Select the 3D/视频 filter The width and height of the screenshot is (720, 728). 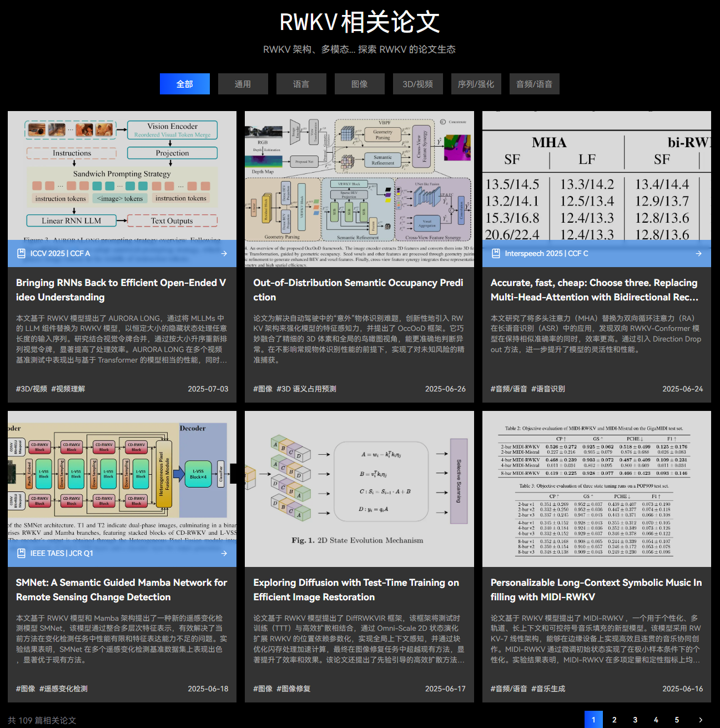(x=417, y=84)
